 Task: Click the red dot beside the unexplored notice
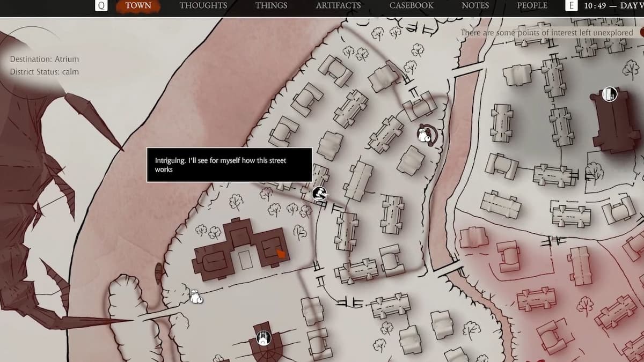click(x=641, y=33)
